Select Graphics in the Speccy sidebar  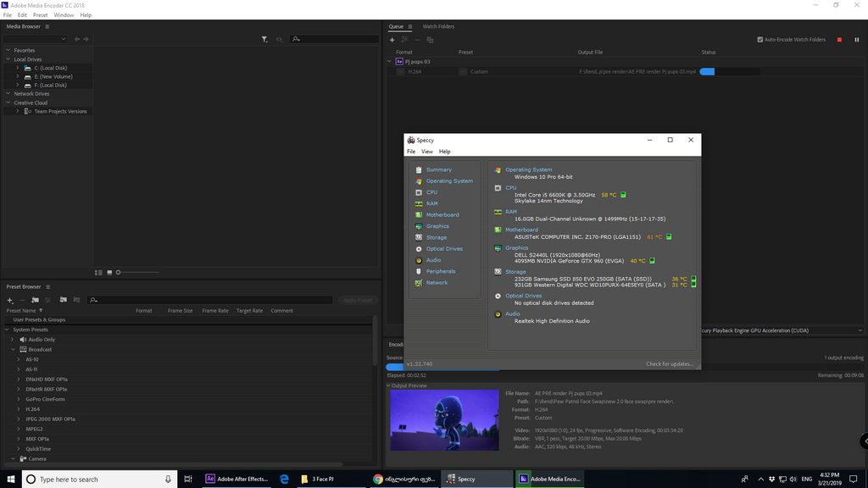tap(437, 226)
